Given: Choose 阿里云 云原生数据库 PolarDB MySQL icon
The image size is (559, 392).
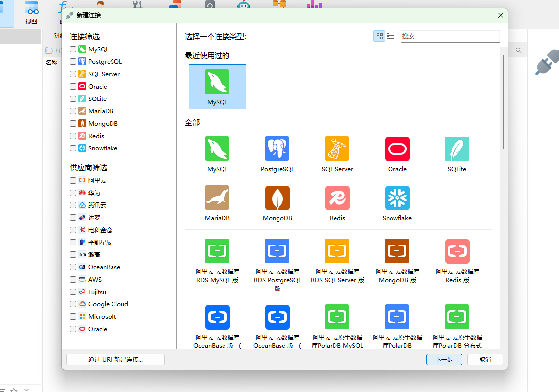Looking at the screenshot, I should 337,317.
